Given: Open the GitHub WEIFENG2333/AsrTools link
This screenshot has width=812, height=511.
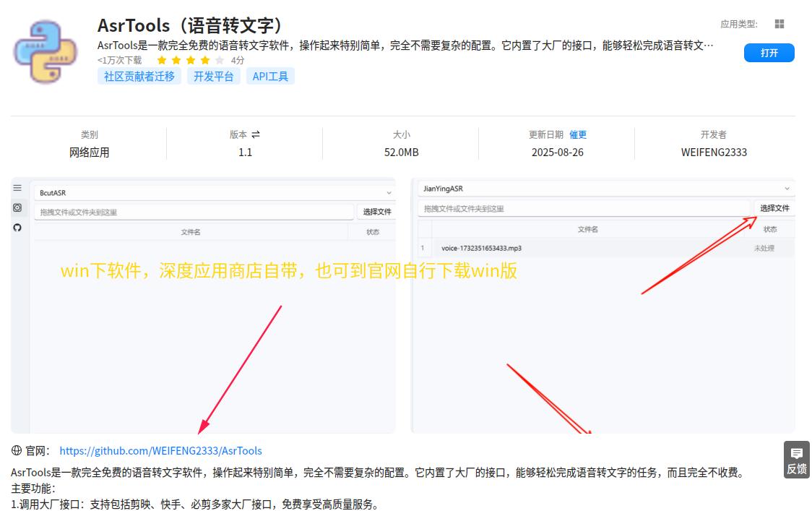Looking at the screenshot, I should (x=160, y=451).
